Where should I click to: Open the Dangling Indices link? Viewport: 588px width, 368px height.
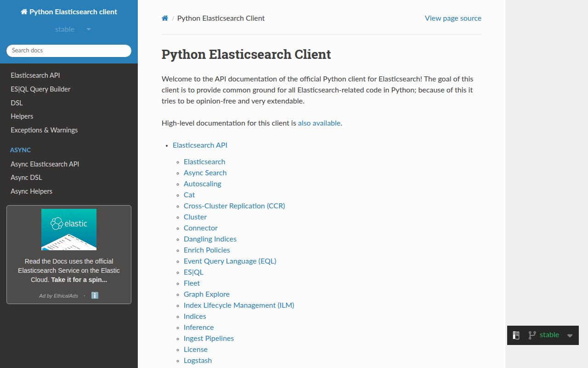210,239
